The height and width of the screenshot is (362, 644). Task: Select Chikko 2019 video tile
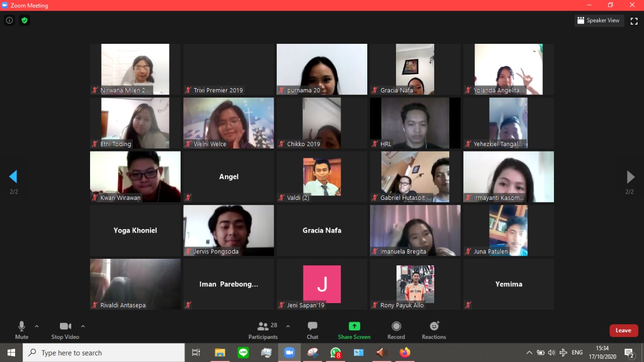pos(322,123)
